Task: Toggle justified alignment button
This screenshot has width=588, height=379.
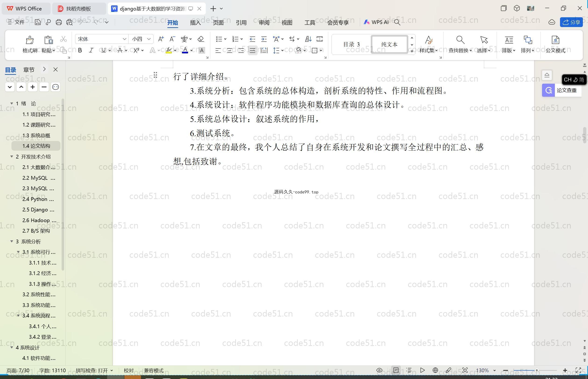Action: point(252,50)
